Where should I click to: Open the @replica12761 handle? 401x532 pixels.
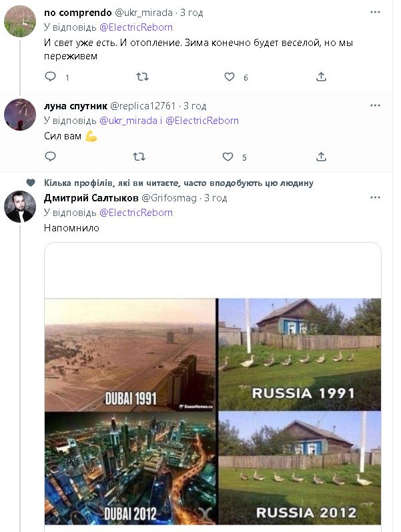click(x=143, y=106)
